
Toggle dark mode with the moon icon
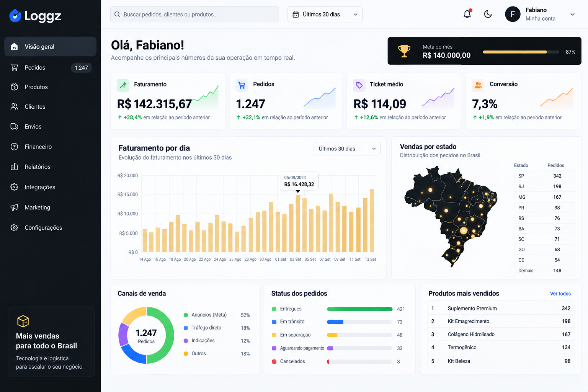click(x=488, y=14)
